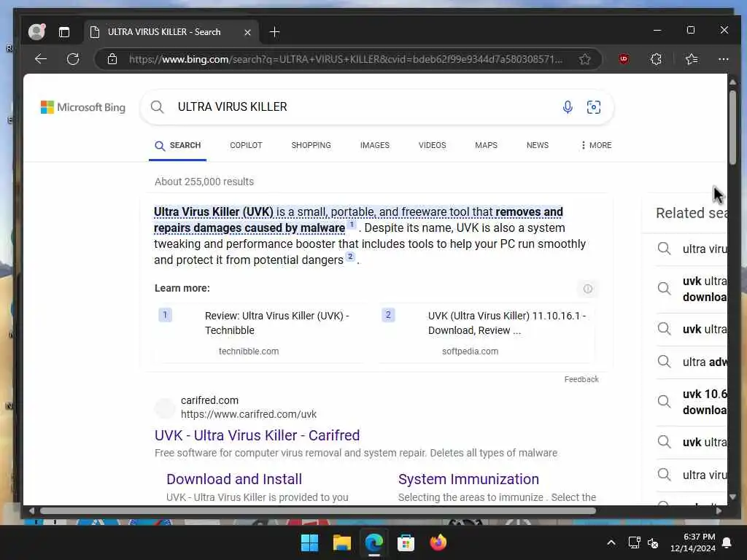Switch to the NEWS tab

[x=538, y=145]
